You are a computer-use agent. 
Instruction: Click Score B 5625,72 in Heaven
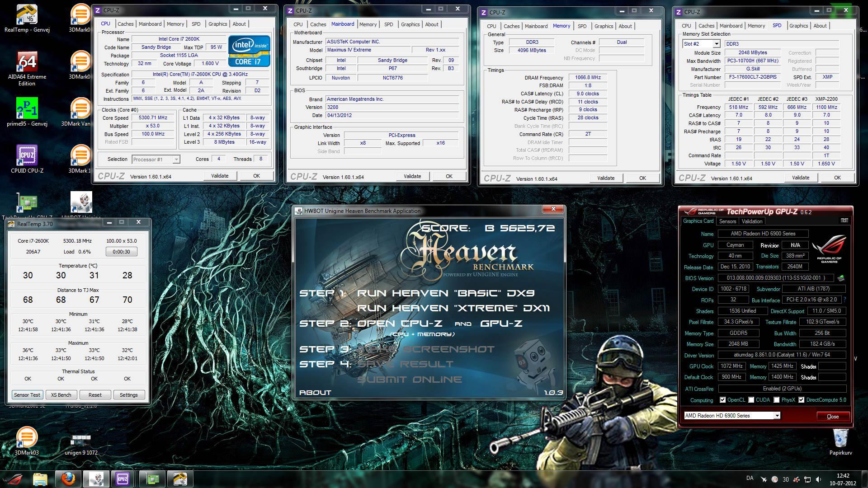point(488,228)
